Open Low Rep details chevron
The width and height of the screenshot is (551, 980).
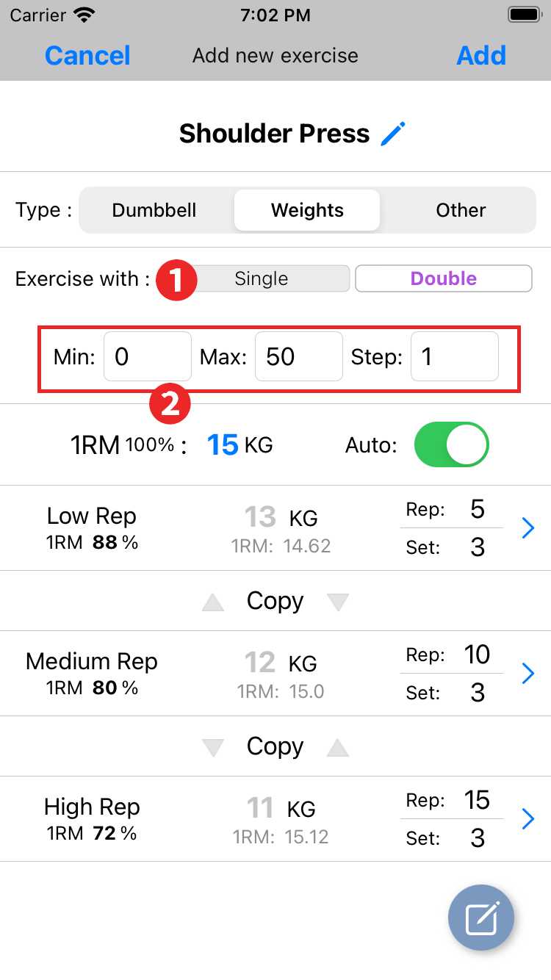click(x=527, y=528)
